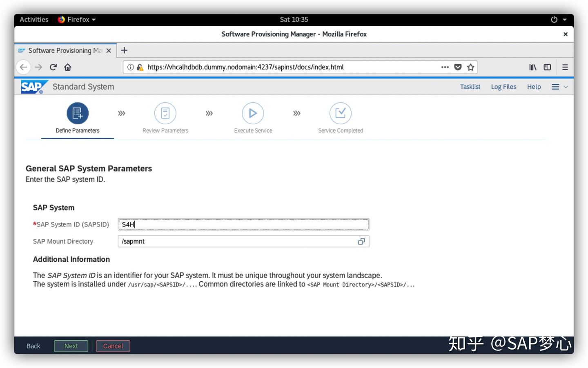Open the Firefox hamburger menu
The image size is (588, 368).
(565, 67)
